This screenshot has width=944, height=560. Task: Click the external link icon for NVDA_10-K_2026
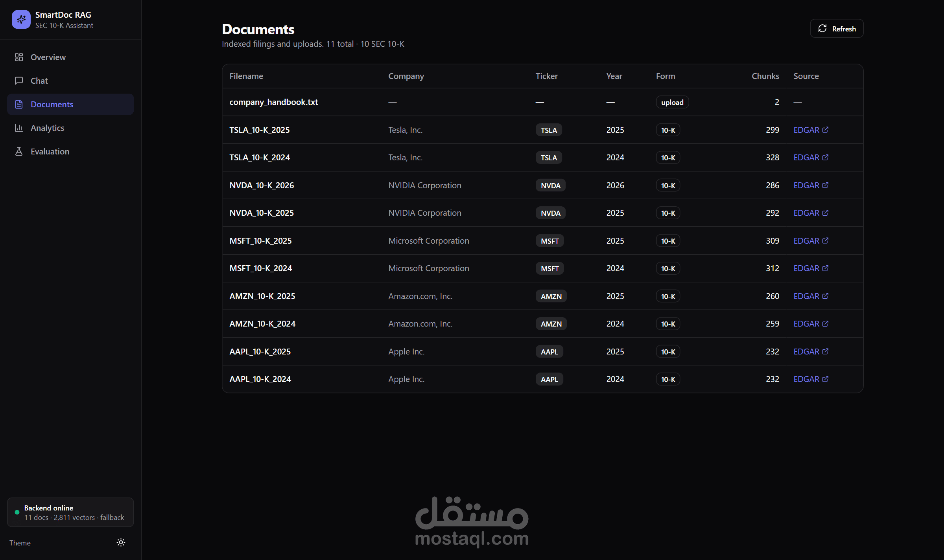pos(826,185)
